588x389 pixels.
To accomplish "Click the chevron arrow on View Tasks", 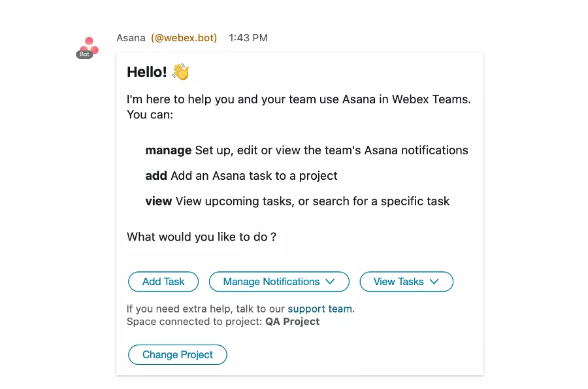I will [x=434, y=282].
